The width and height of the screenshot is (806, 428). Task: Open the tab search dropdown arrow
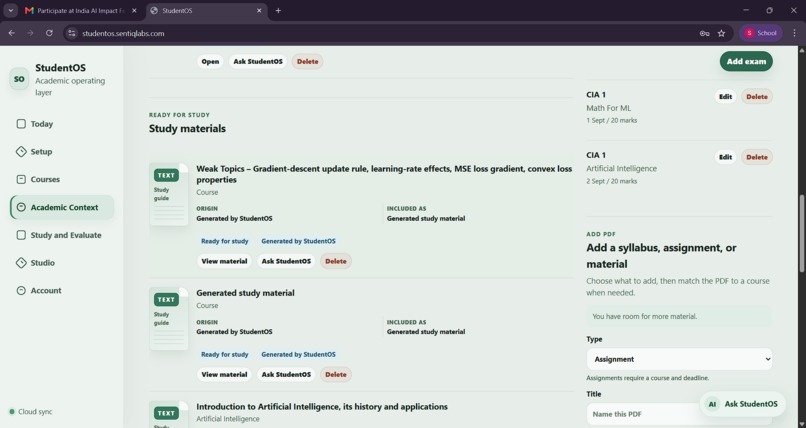pyautogui.click(x=10, y=10)
